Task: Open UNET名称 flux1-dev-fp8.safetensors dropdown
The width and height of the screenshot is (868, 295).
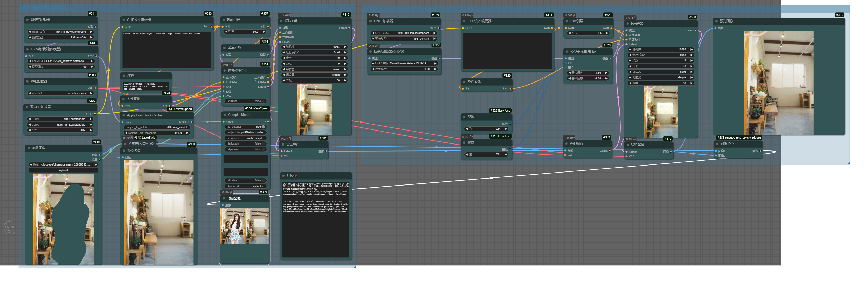Action: (x=404, y=33)
